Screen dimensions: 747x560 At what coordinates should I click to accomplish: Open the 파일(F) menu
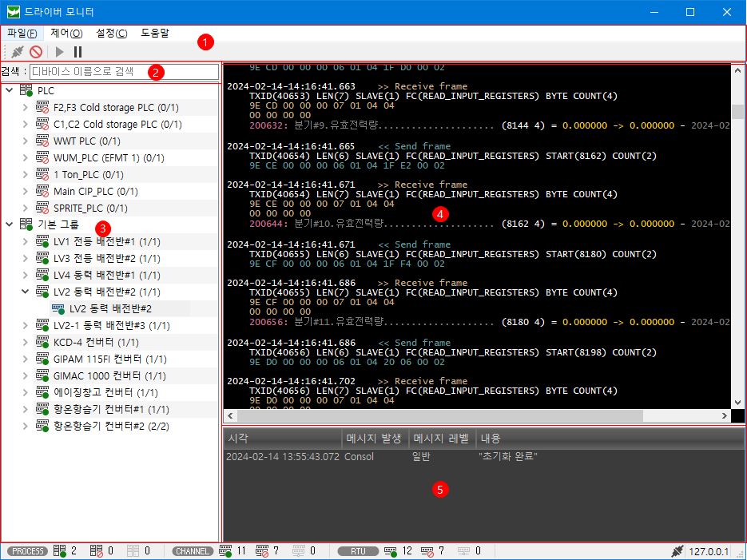(x=22, y=34)
